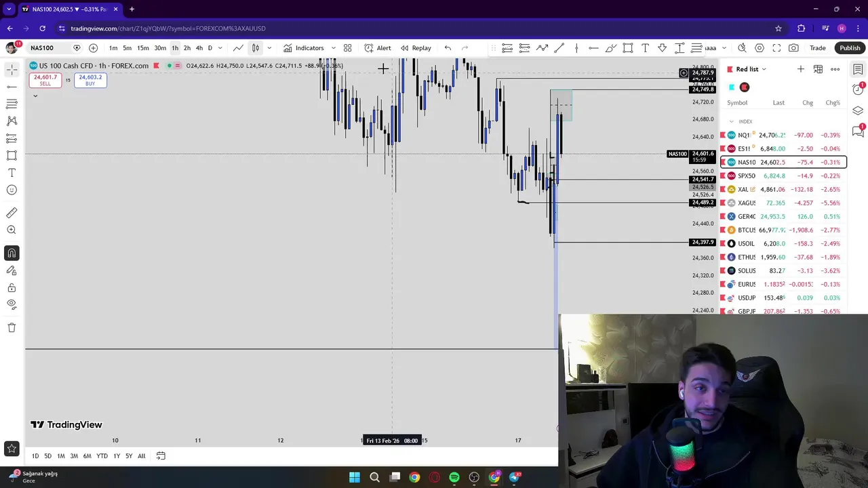Open the emoji icons tool
Viewport: 868px width, 488px height.
tap(12, 190)
